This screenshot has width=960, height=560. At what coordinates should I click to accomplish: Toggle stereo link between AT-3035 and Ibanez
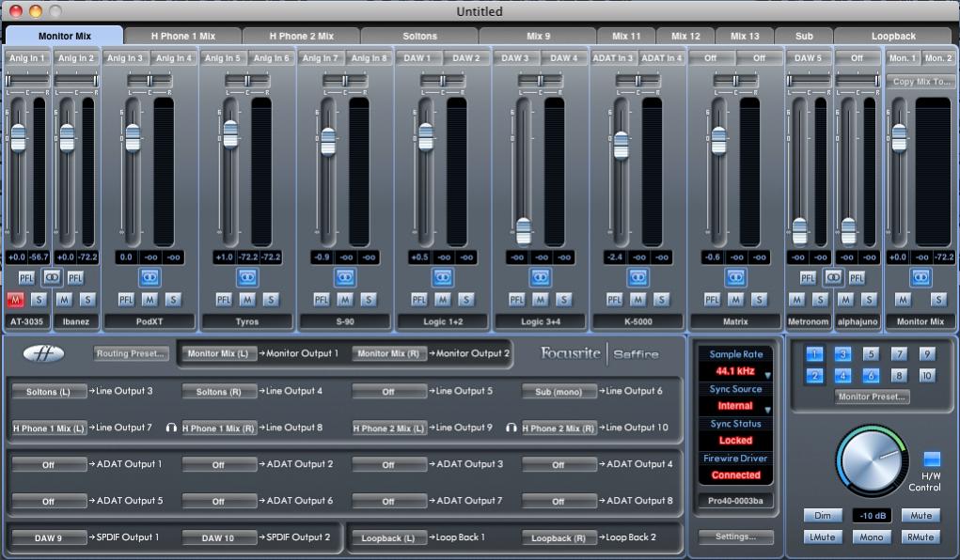[x=52, y=278]
